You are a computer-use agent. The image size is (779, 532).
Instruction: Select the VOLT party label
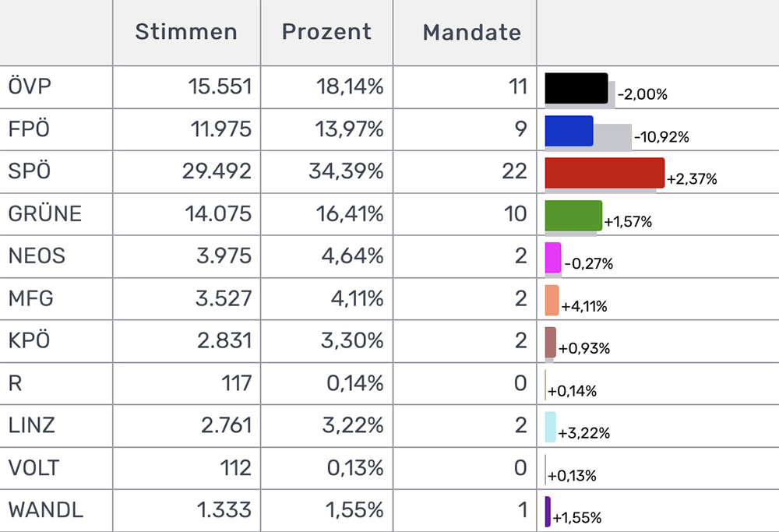point(33,468)
